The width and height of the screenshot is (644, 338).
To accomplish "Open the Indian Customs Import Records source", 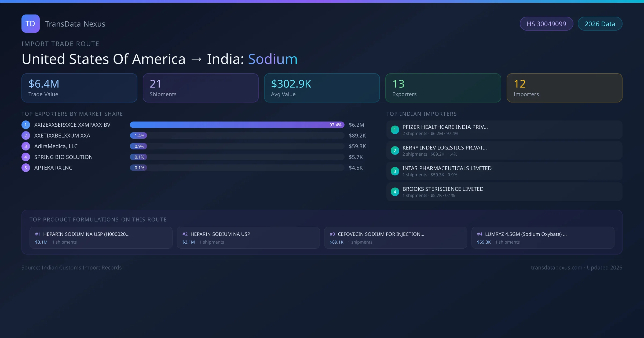I will pos(71,267).
